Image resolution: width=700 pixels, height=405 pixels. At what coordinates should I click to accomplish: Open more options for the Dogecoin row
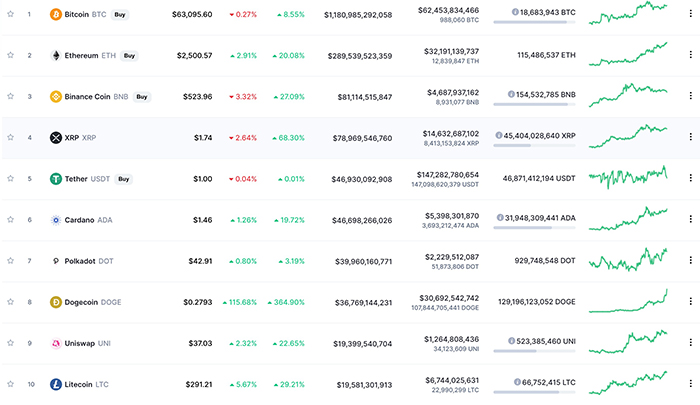click(690, 302)
